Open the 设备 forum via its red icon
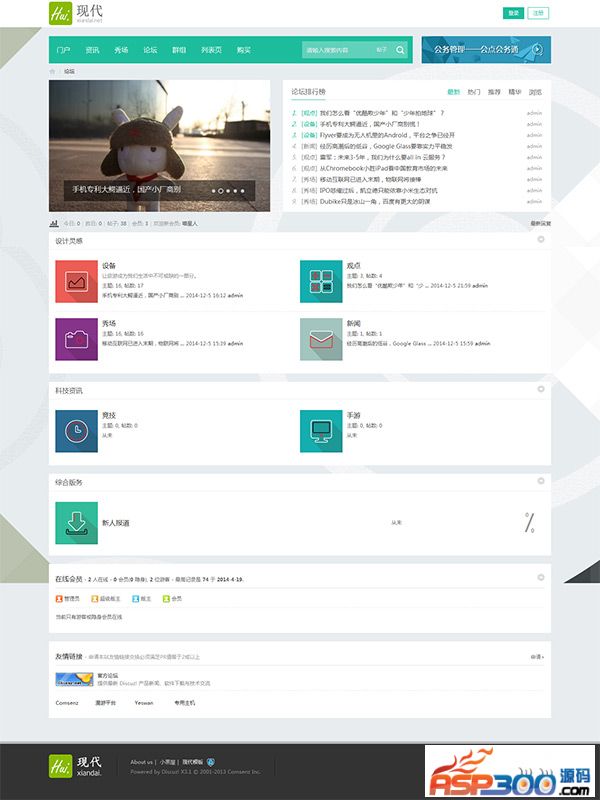 click(x=77, y=281)
